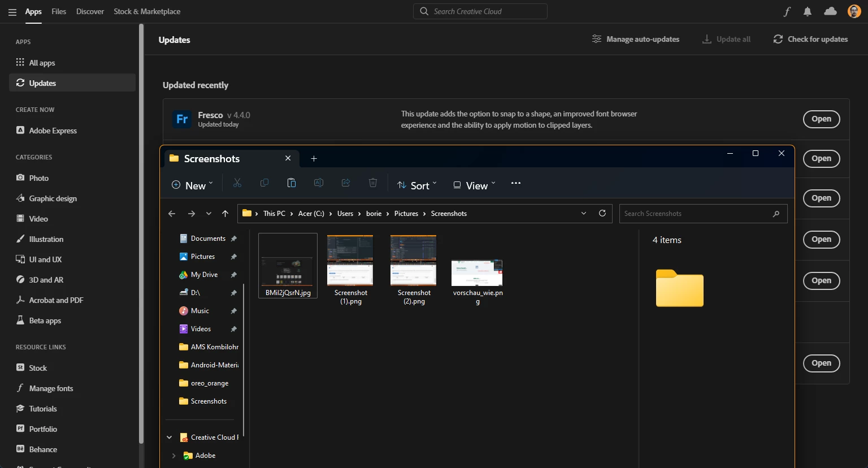Open 3D and AR category

72,280
